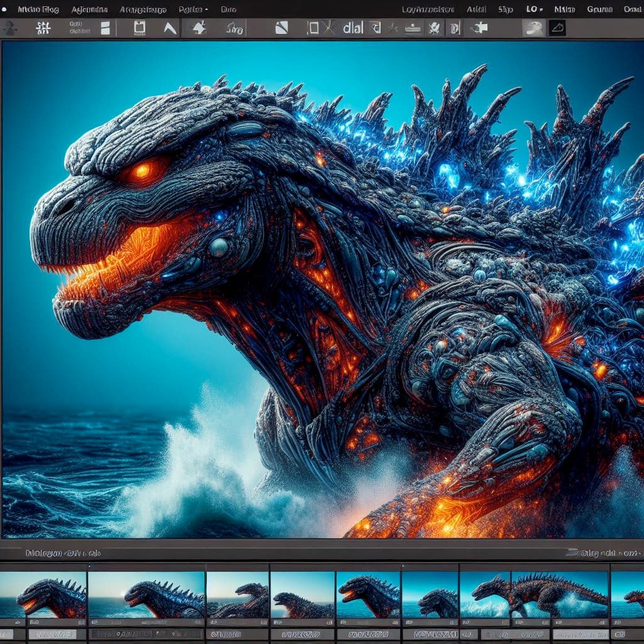Select the cut-off thumbnail at the filmstrip's right edge
The height and width of the screenshot is (644, 644).
coord(628,595)
